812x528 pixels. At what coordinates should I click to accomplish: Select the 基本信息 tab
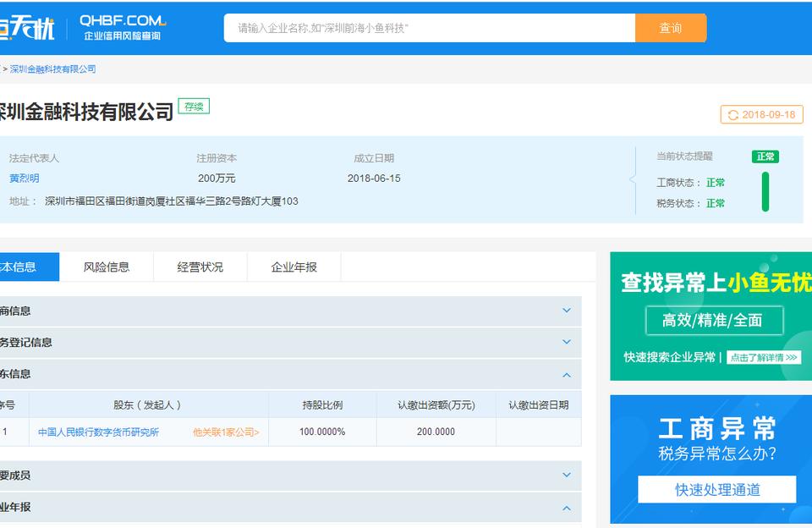pyautogui.click(x=21, y=266)
